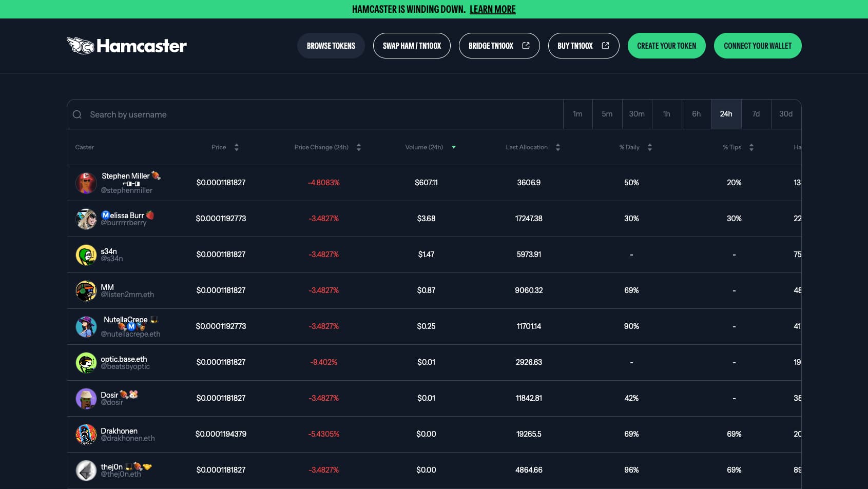Click optic.base.eth's avatar

click(x=86, y=362)
